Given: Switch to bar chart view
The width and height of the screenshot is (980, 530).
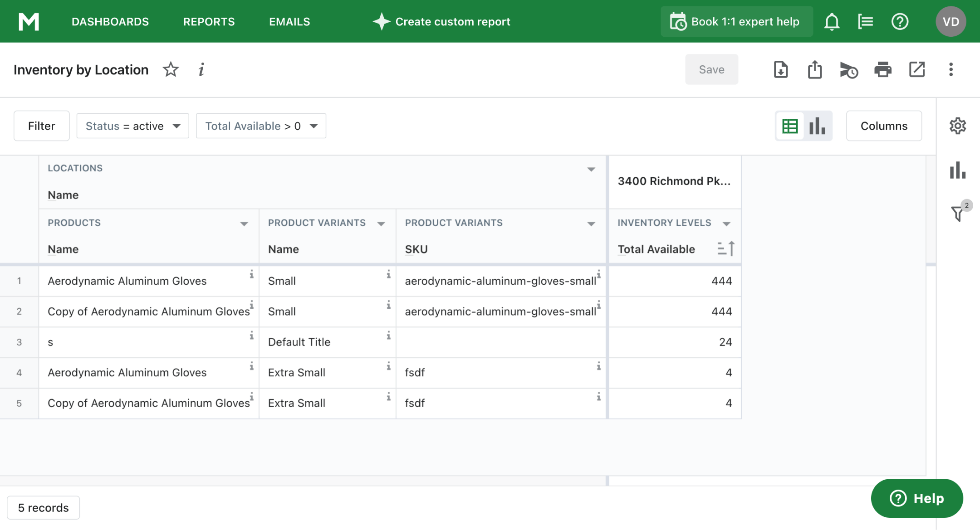Looking at the screenshot, I should coord(817,126).
